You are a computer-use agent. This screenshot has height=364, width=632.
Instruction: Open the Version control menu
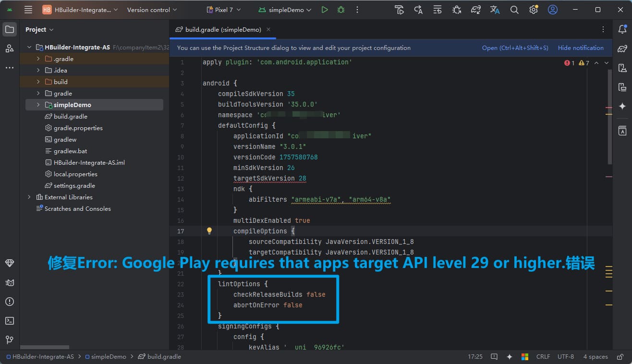(152, 10)
